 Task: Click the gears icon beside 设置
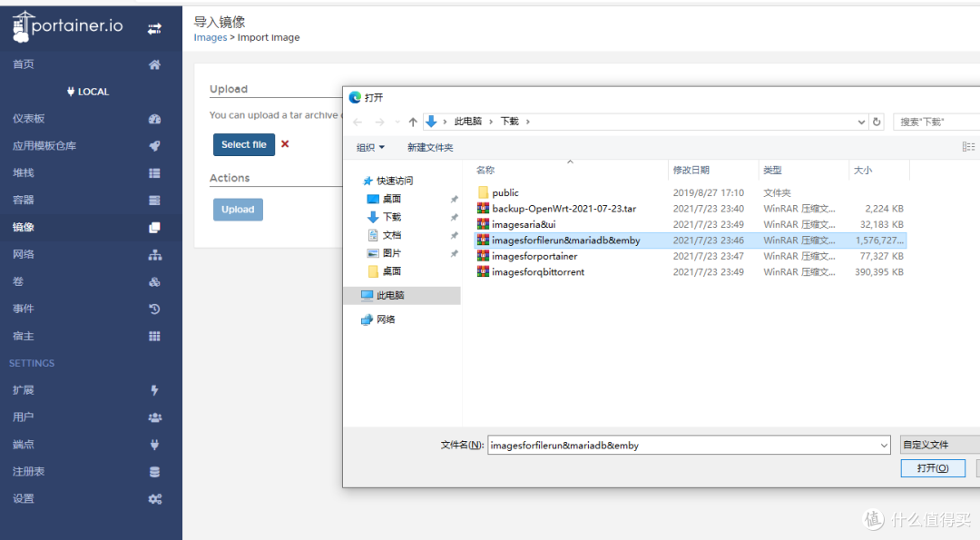154,499
